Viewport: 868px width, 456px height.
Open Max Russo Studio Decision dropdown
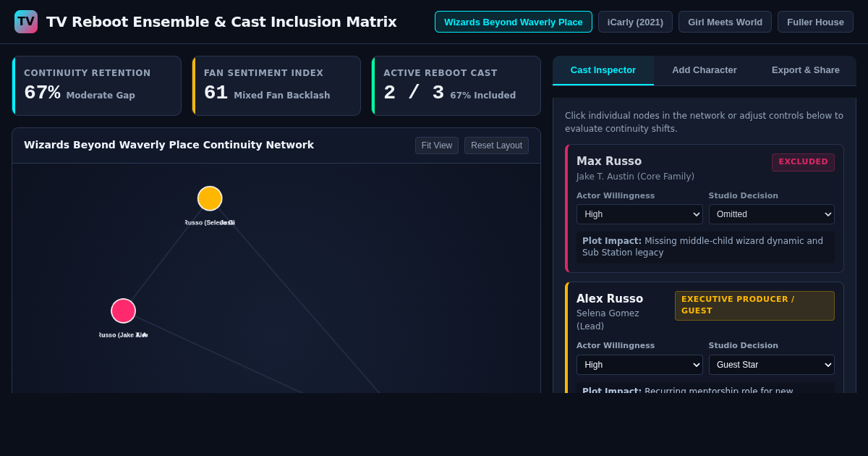point(772,214)
